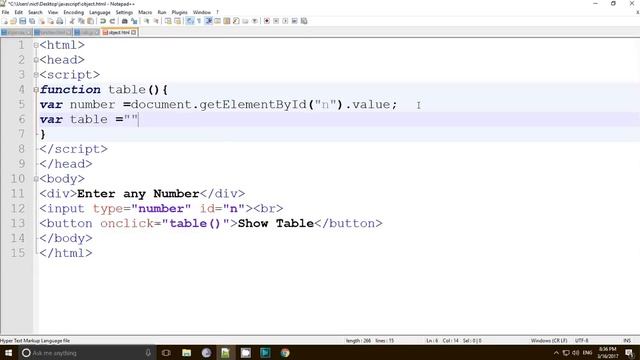The image size is (640, 360).
Task: Open the View menu
Action: (53, 12)
